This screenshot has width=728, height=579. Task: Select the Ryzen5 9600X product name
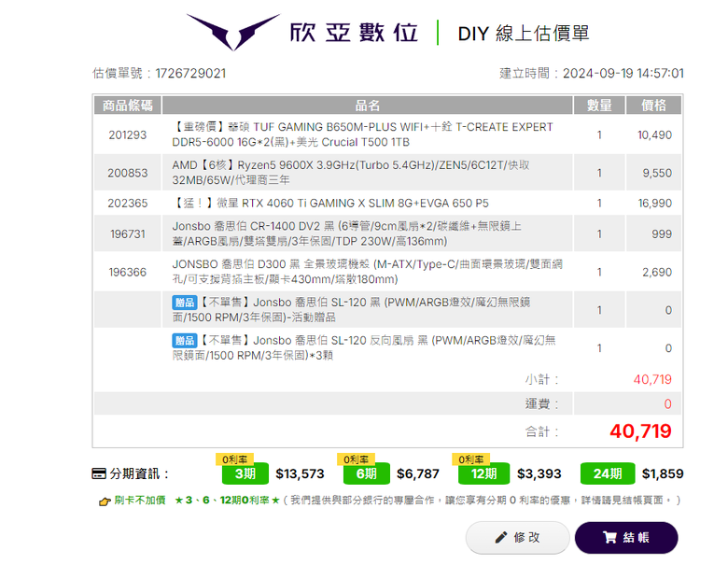[x=351, y=173]
